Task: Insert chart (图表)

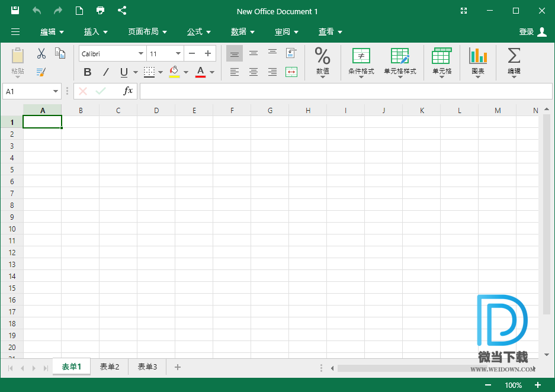Action: tap(478, 62)
